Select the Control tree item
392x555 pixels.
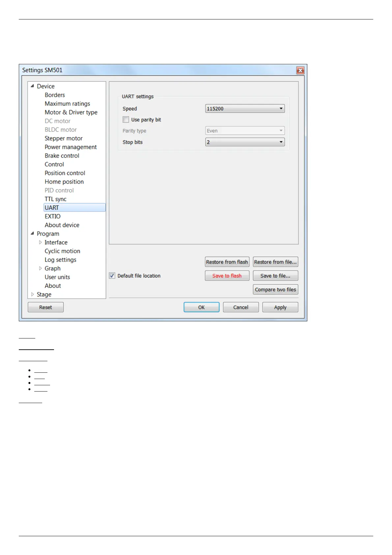click(54, 164)
